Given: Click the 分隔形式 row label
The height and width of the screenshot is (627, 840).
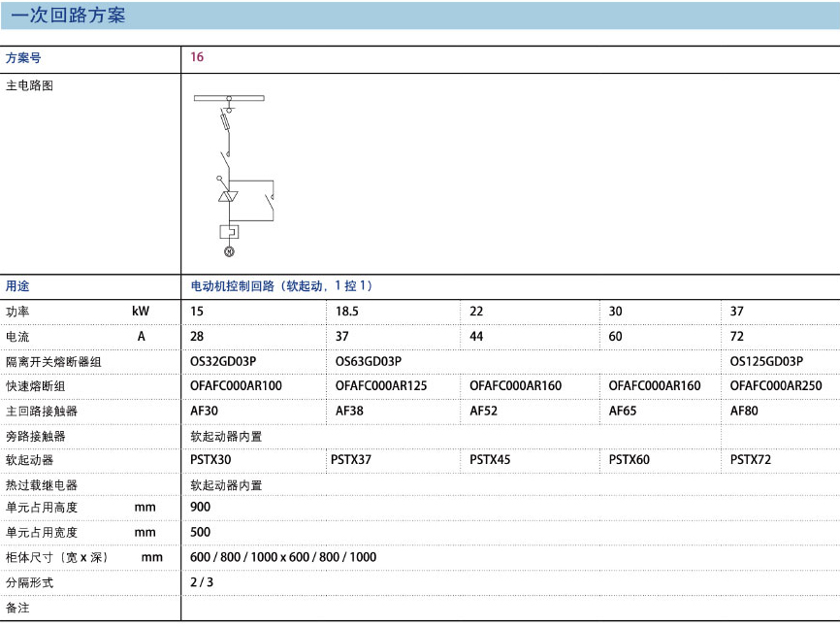Looking at the screenshot, I should pyautogui.click(x=29, y=582).
